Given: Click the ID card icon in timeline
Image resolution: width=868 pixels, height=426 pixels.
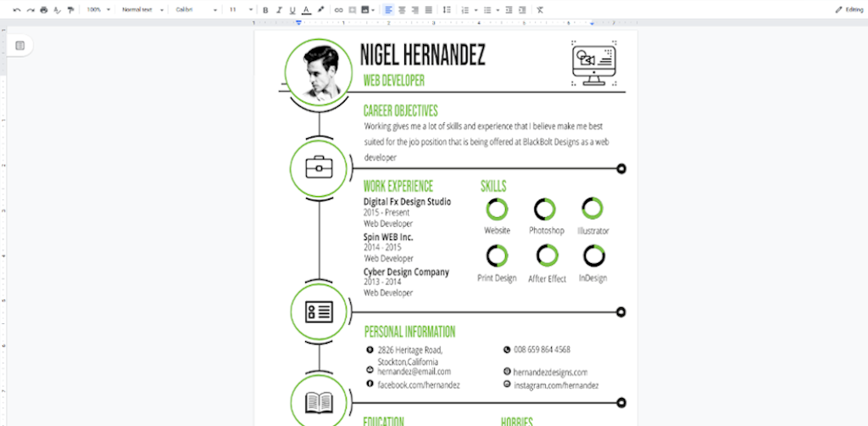Looking at the screenshot, I should pos(319,312).
